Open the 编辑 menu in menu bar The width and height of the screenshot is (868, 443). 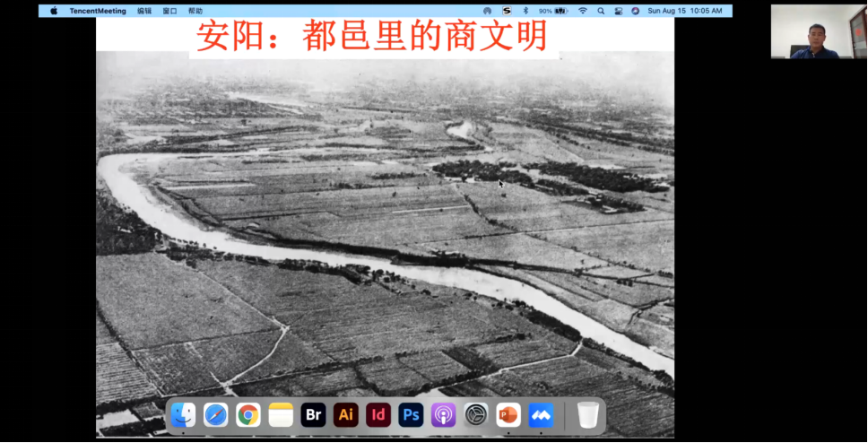click(144, 11)
